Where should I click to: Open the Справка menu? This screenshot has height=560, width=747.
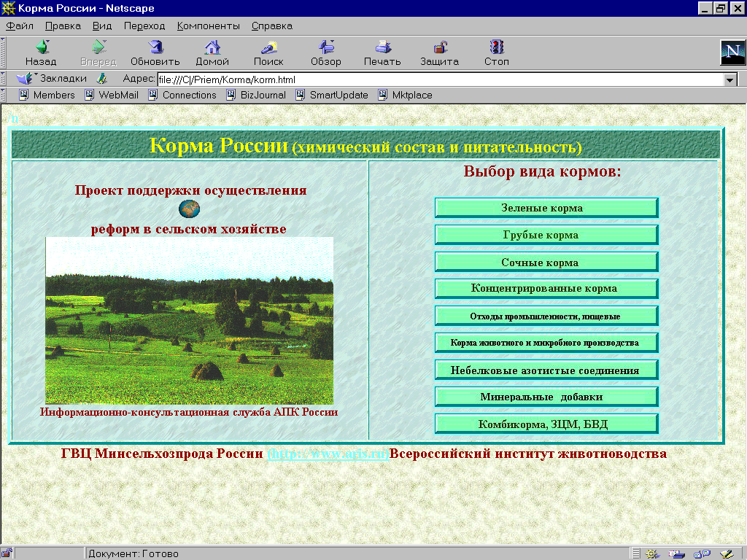tap(272, 26)
